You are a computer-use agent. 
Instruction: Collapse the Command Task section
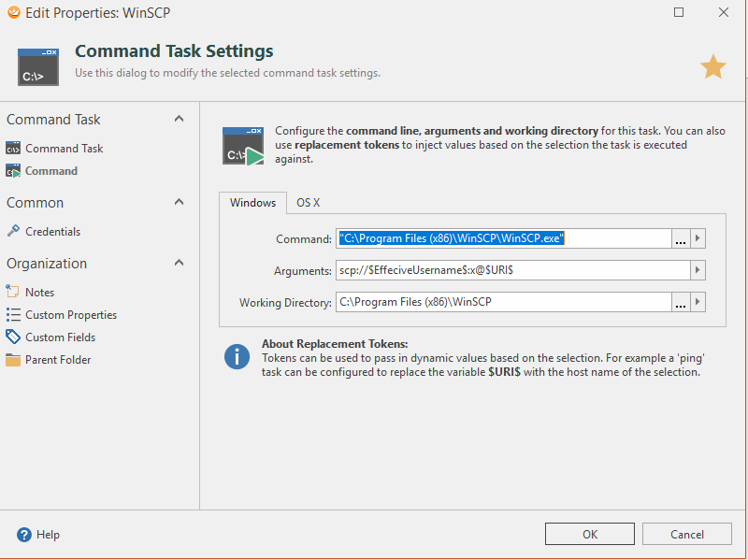coord(180,120)
